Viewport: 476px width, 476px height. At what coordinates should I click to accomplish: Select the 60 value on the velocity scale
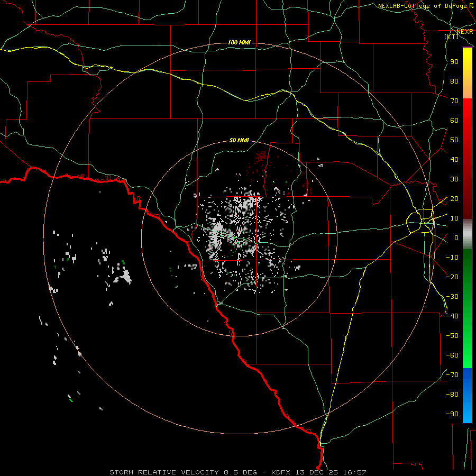point(454,121)
